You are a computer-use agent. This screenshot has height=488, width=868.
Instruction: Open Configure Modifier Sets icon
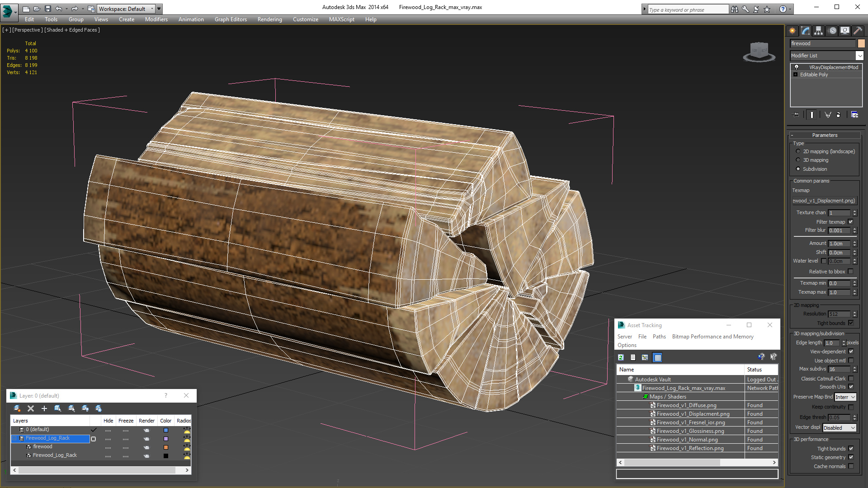(x=854, y=115)
